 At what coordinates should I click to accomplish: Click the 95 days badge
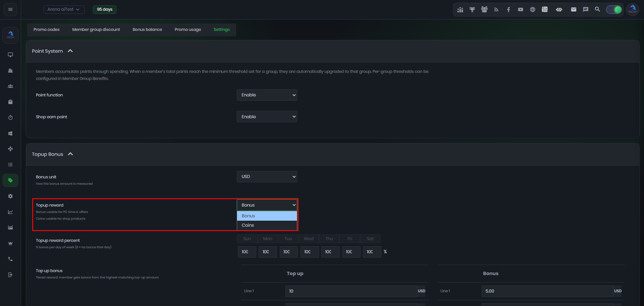pyautogui.click(x=105, y=9)
